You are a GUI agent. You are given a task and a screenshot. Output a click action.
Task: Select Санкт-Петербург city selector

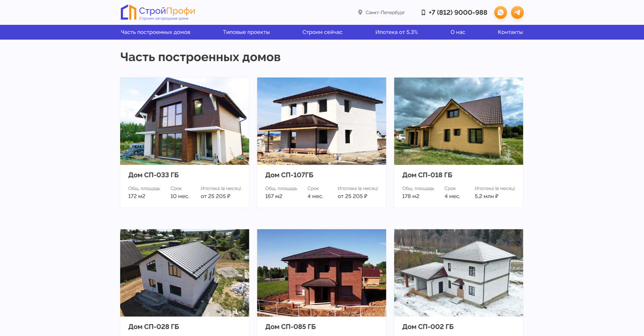click(385, 12)
